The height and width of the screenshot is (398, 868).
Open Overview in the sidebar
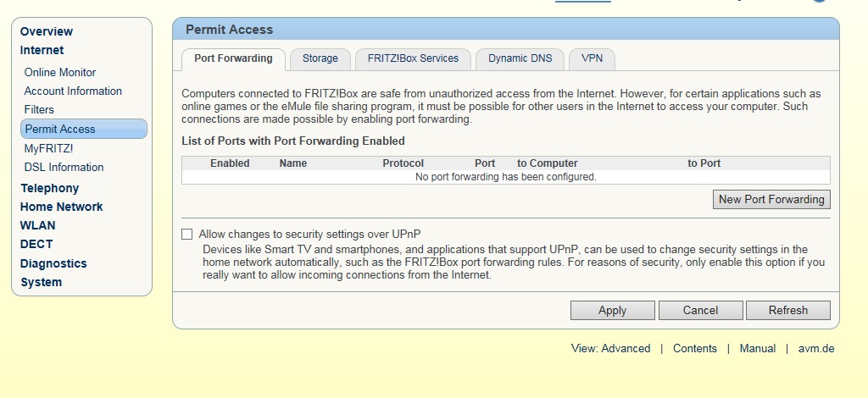pos(47,31)
